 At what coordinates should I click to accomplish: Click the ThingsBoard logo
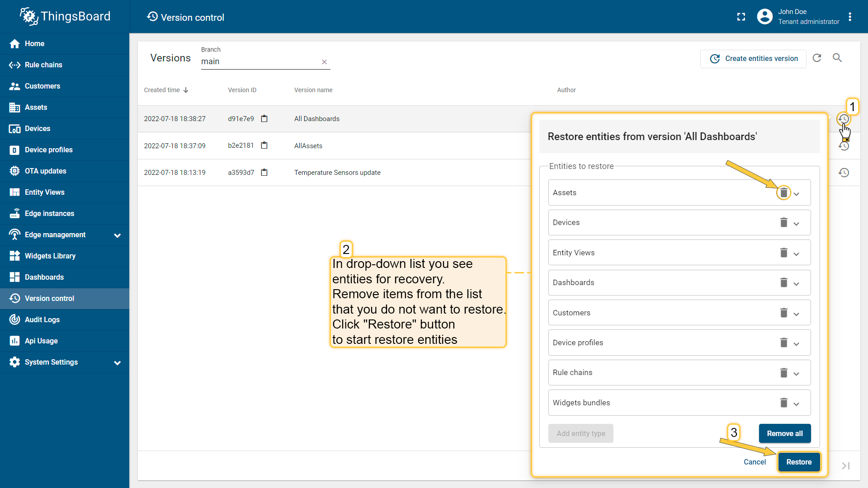click(65, 16)
